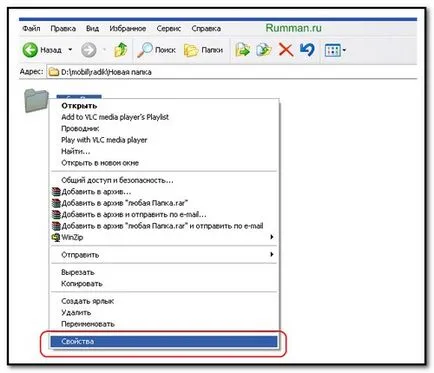Click the WinZip icon in context menu

[56, 238]
